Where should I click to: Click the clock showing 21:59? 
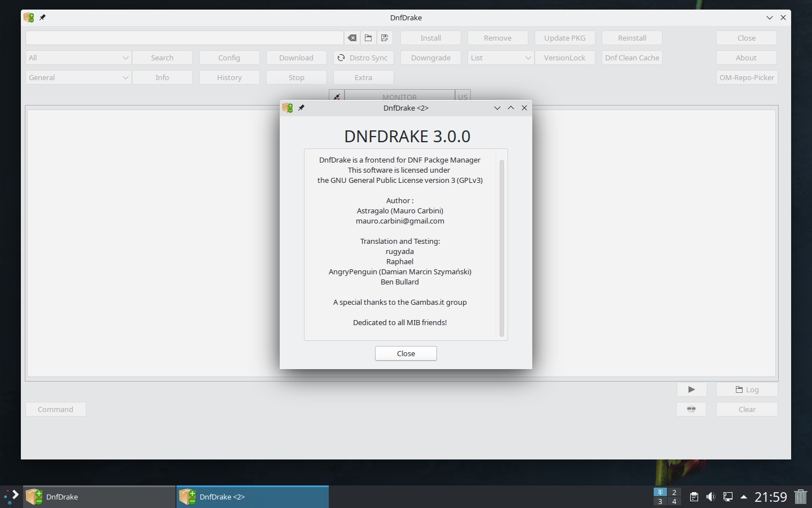point(770,497)
